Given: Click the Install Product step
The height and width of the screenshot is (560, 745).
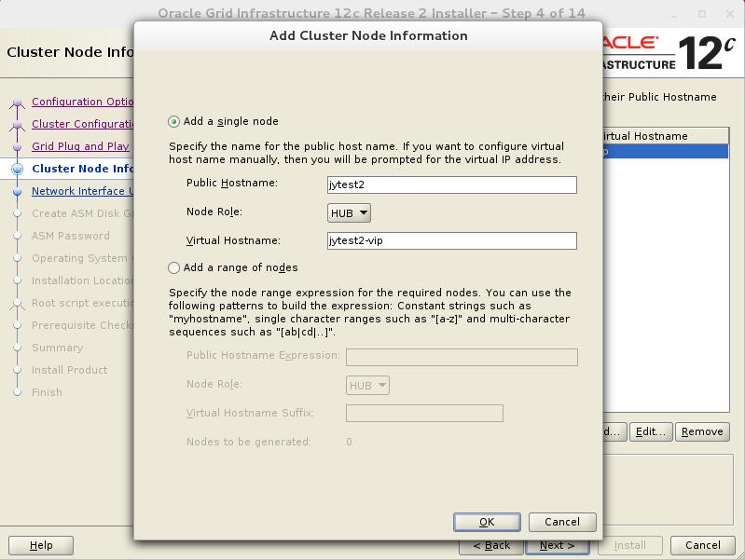Looking at the screenshot, I should coord(69,370).
